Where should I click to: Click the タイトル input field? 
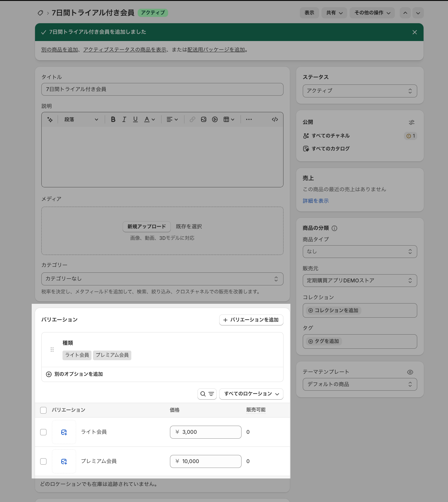tap(162, 89)
